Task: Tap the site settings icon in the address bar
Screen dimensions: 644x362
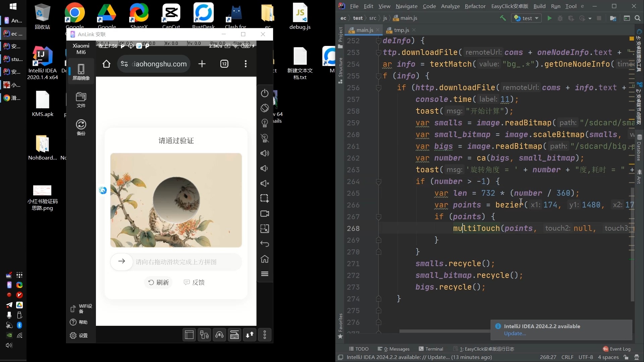Action: pyautogui.click(x=124, y=64)
